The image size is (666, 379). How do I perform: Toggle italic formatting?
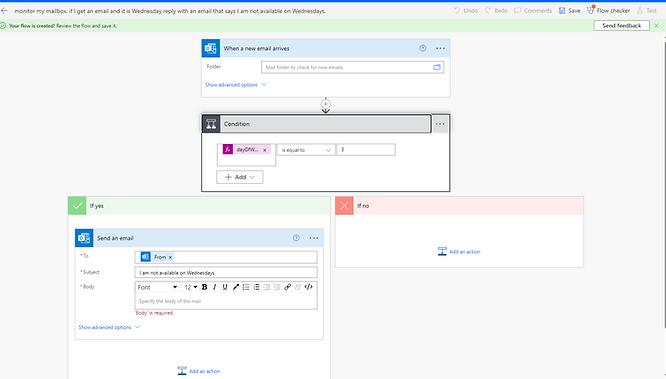click(214, 287)
